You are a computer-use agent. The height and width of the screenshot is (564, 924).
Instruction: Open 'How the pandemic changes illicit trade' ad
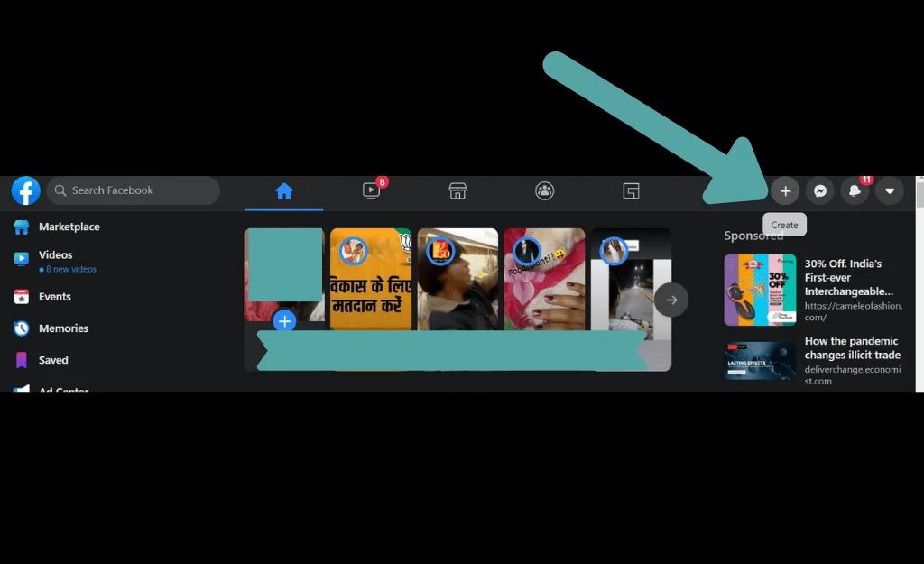click(x=852, y=348)
